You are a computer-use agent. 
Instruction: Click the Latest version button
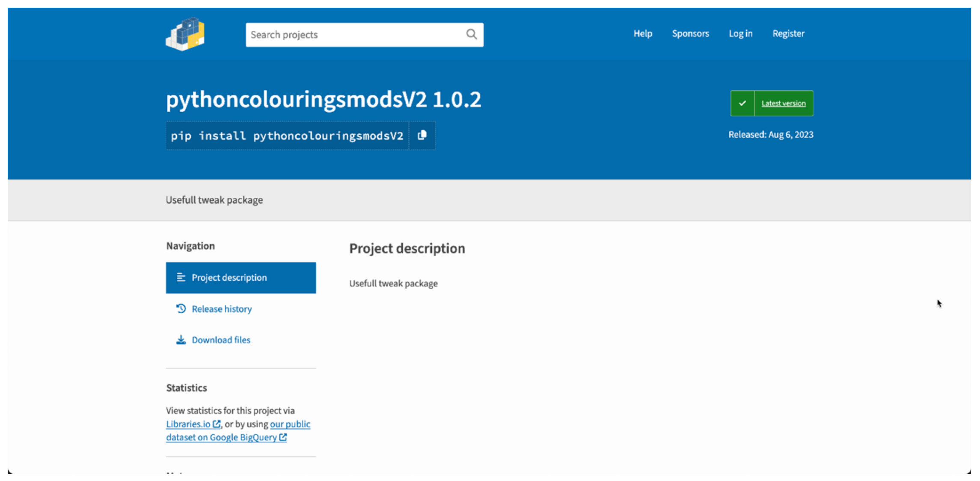pyautogui.click(x=772, y=103)
